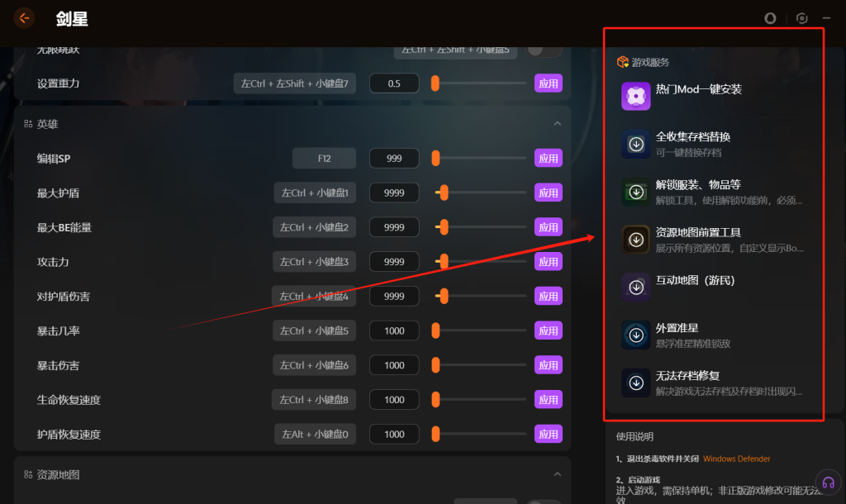Open settings via the hexagon gear icon

click(801, 18)
